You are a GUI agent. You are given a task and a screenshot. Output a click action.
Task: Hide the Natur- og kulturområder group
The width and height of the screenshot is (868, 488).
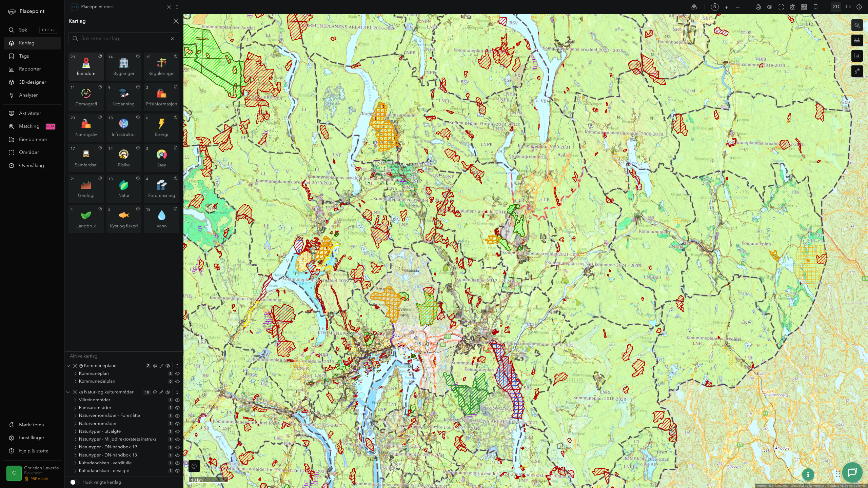(167, 392)
